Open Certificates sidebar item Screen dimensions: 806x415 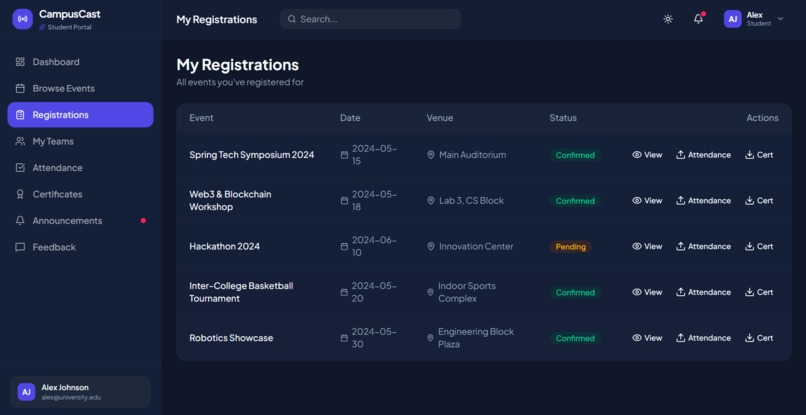[x=80, y=194]
